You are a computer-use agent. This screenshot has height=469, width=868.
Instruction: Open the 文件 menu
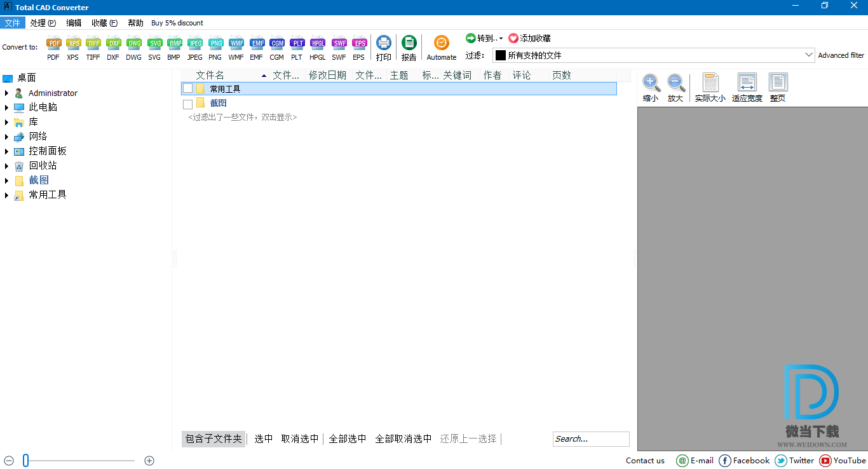pos(13,23)
